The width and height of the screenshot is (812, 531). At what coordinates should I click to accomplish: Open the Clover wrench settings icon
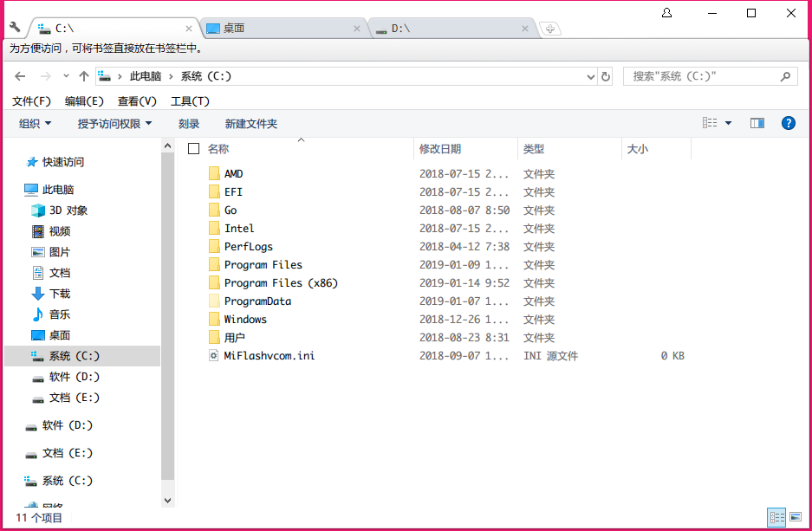[13, 28]
